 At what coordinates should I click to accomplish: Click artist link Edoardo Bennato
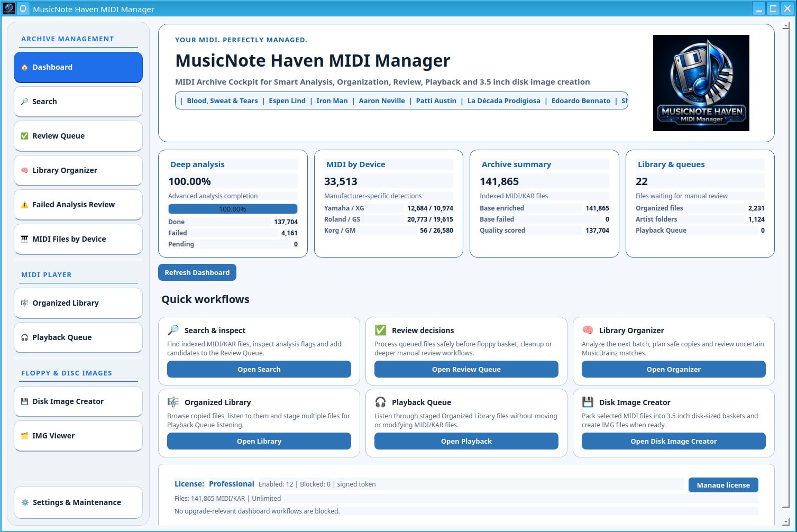[x=581, y=100]
